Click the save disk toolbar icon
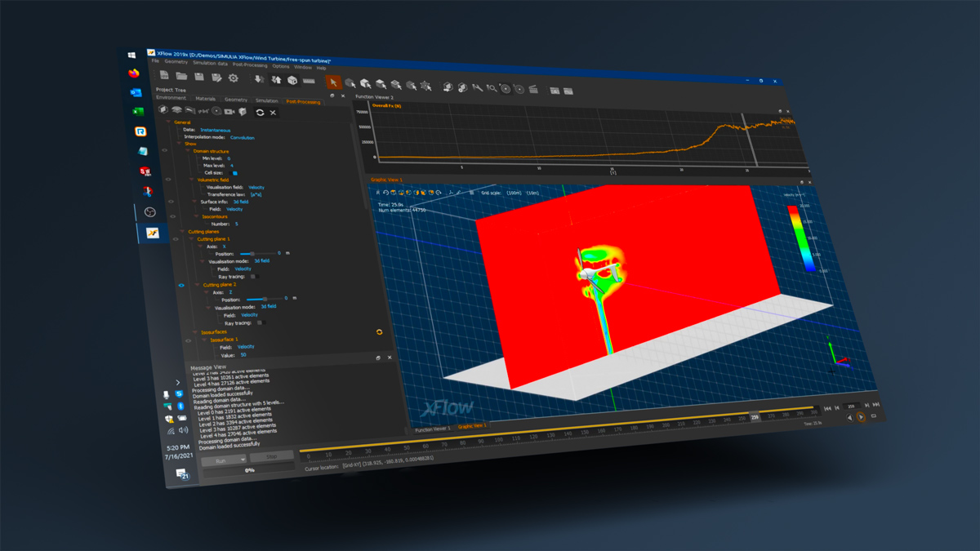The height and width of the screenshot is (551, 980). point(199,77)
